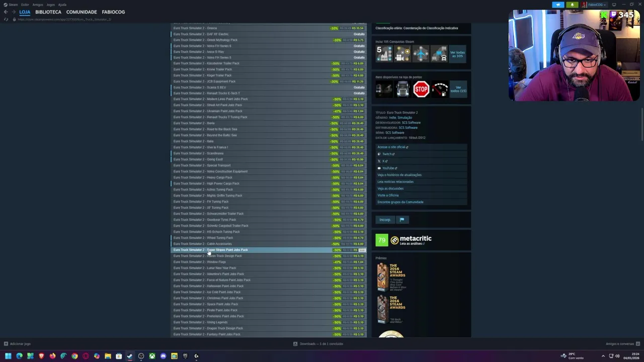
Task: Open the Ajuda menu
Action: (x=62, y=5)
